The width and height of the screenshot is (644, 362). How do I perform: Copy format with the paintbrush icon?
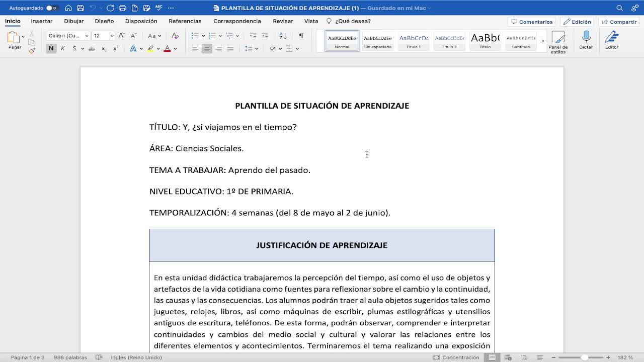(32, 50)
